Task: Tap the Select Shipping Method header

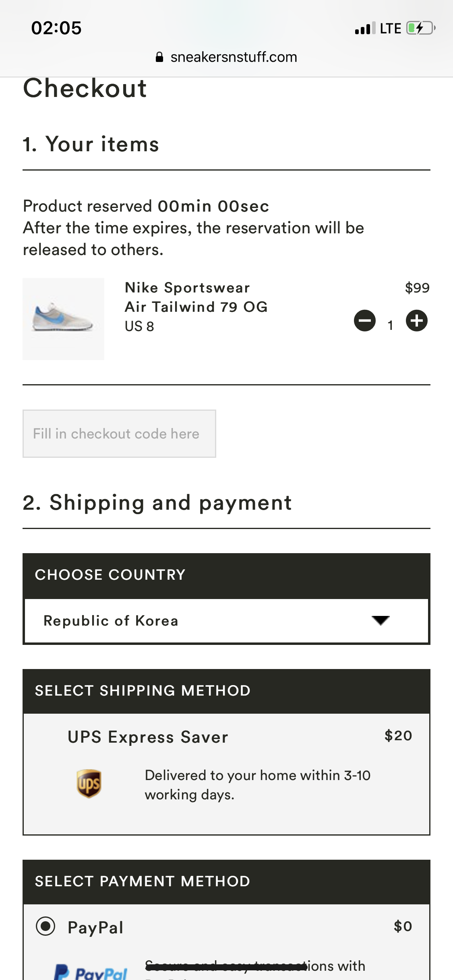Action: 143,691
